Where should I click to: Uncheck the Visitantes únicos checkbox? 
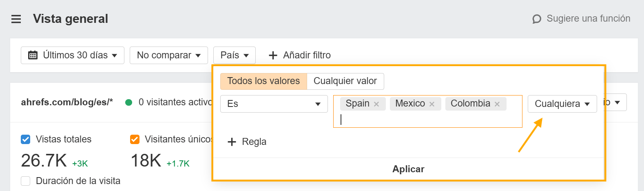135,139
